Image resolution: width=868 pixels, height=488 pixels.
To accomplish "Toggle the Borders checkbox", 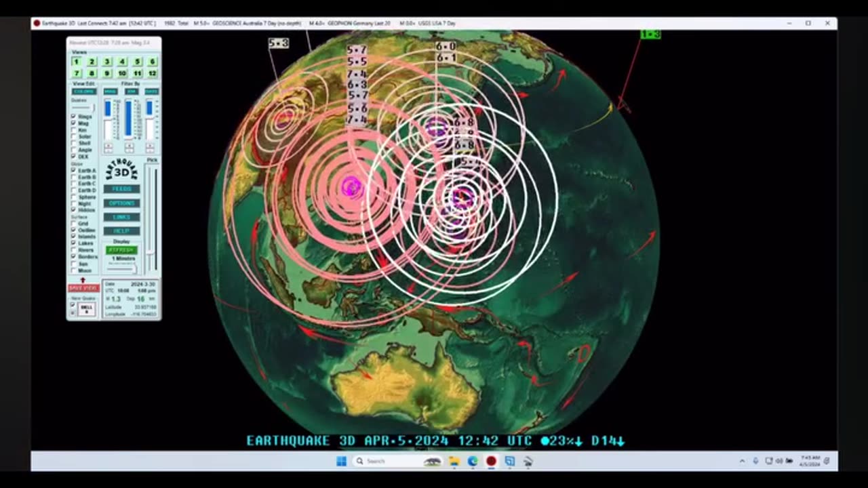I will (74, 257).
